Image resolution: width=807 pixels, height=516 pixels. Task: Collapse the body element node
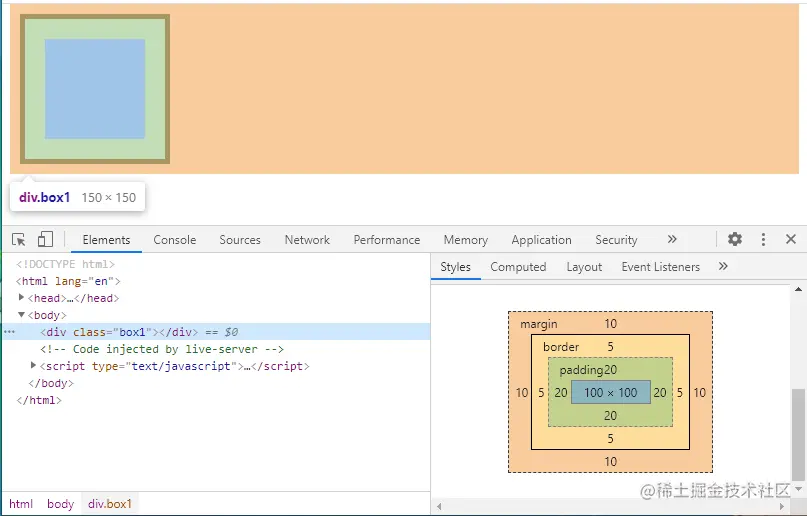pos(21,314)
